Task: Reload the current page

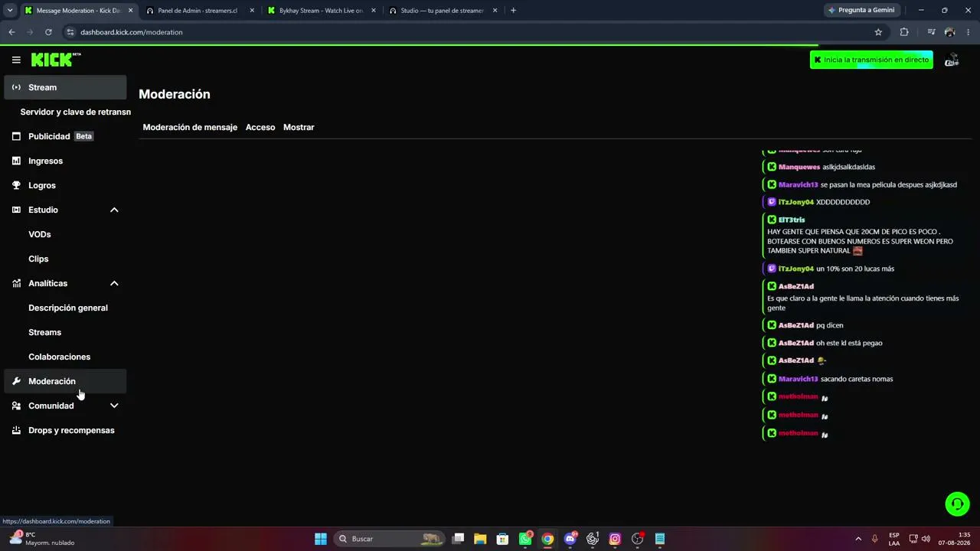Action: coord(48,32)
